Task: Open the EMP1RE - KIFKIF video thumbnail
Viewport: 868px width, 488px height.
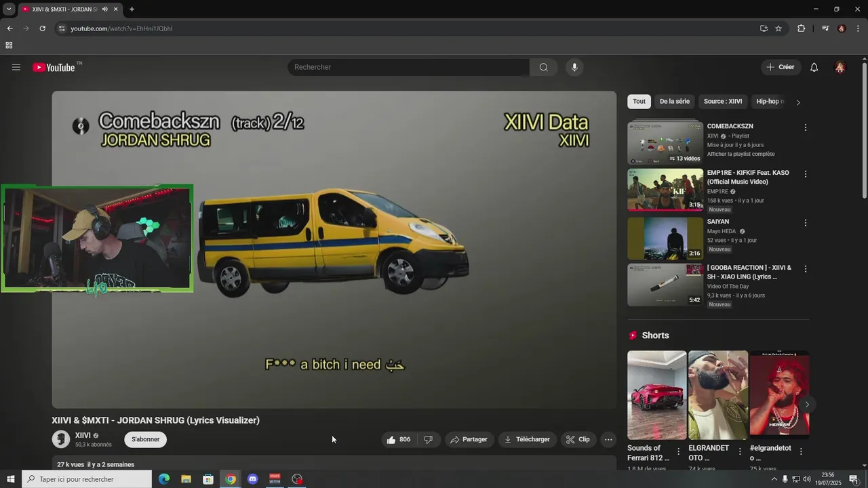Action: click(665, 190)
